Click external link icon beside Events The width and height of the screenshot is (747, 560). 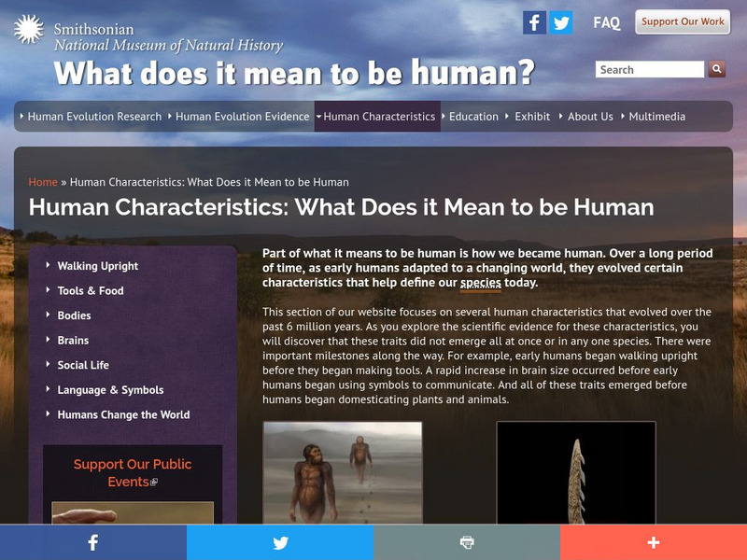pos(154,483)
